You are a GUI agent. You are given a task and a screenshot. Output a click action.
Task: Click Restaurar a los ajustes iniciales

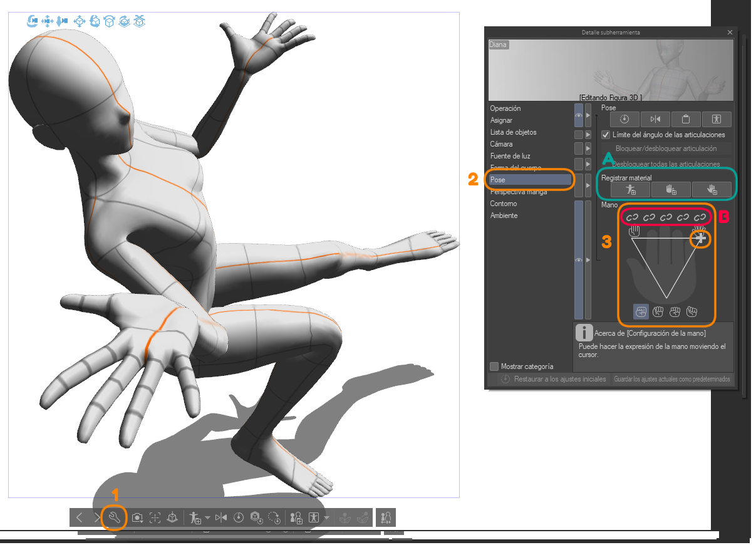pyautogui.click(x=554, y=379)
